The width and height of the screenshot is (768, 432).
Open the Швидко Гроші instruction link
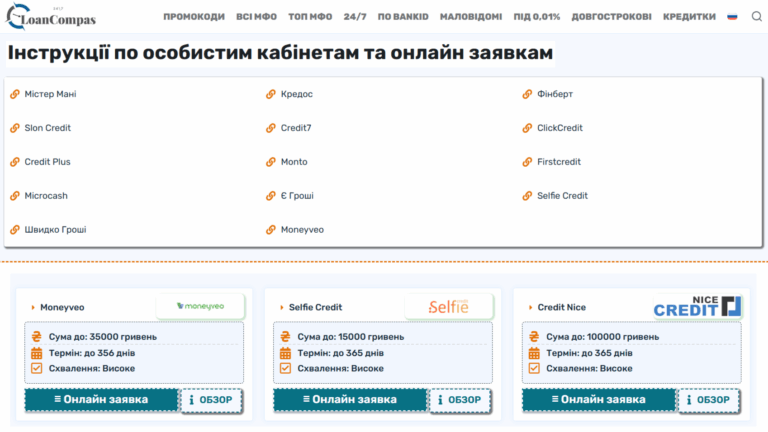[55, 229]
